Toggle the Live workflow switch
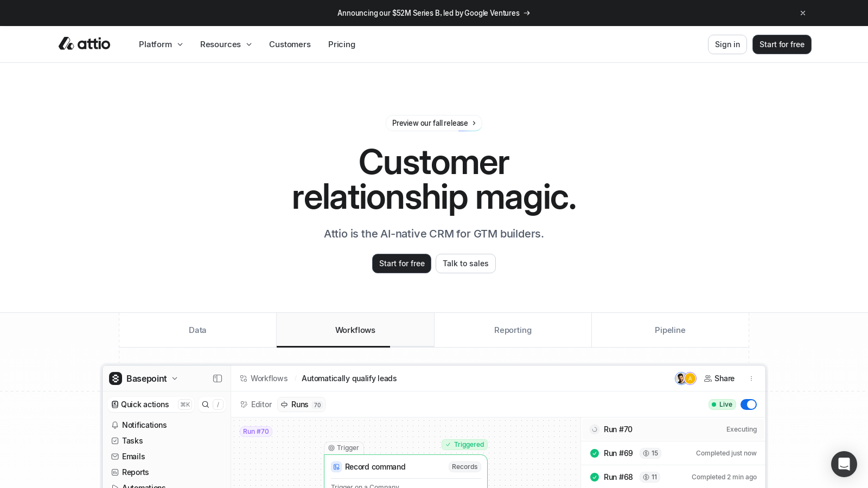This screenshot has width=868, height=488. pos(748,404)
